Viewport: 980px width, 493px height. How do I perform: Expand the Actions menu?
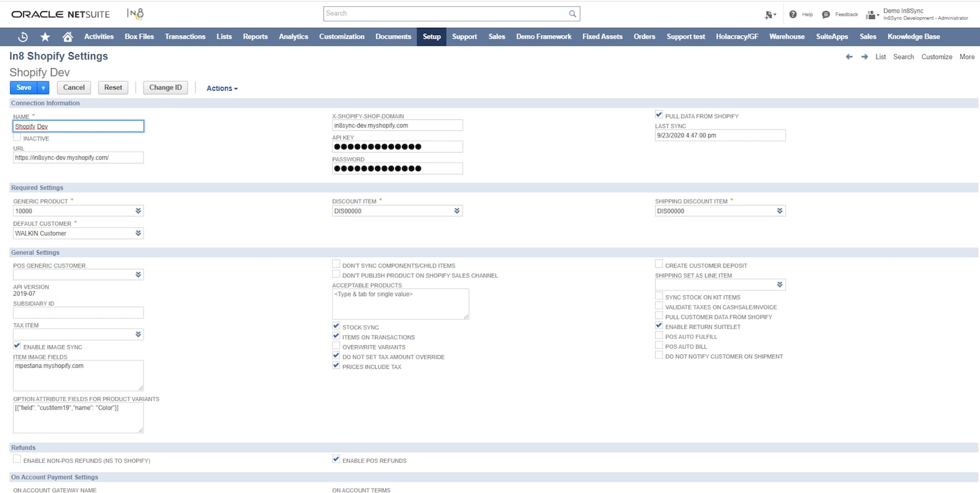pyautogui.click(x=222, y=88)
